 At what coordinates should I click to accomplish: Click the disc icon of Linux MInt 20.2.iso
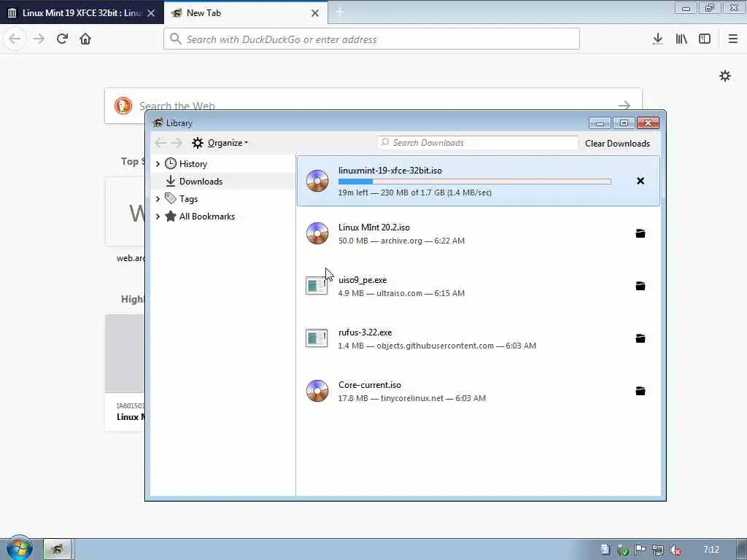(x=317, y=233)
